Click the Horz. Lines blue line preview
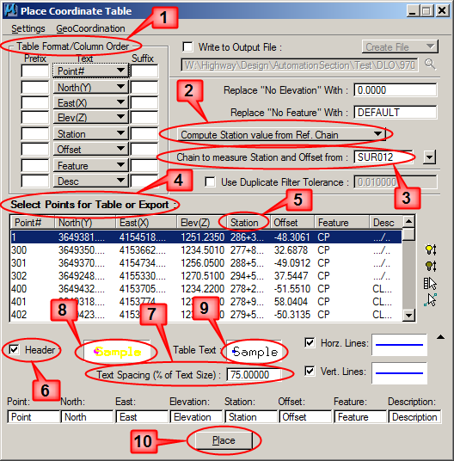This screenshot has height=461, width=454. tap(399, 345)
